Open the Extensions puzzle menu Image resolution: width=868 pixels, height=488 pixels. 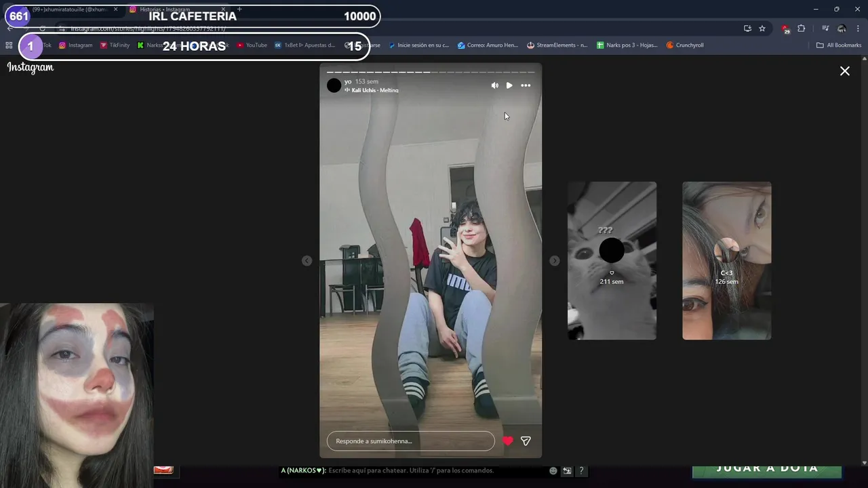coord(802,28)
